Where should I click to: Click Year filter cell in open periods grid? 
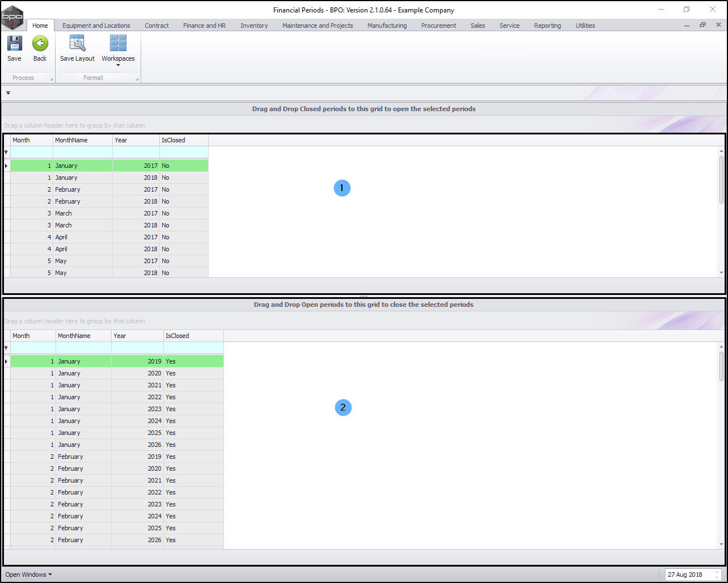(136, 153)
